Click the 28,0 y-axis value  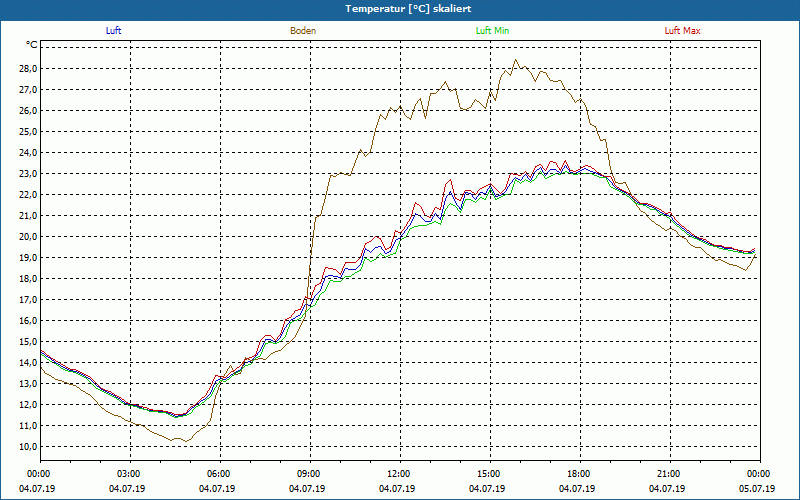click(x=29, y=68)
